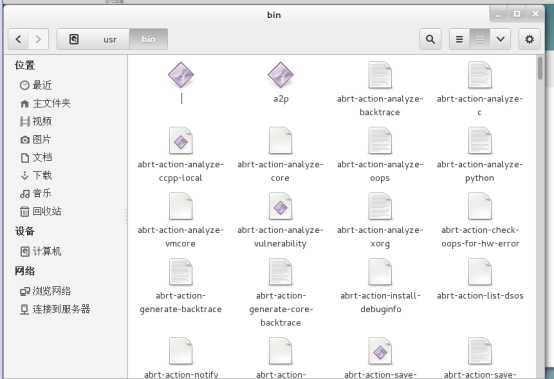
Task: Select abrt-action-analyze-backtrace file icon
Action: tap(380, 75)
